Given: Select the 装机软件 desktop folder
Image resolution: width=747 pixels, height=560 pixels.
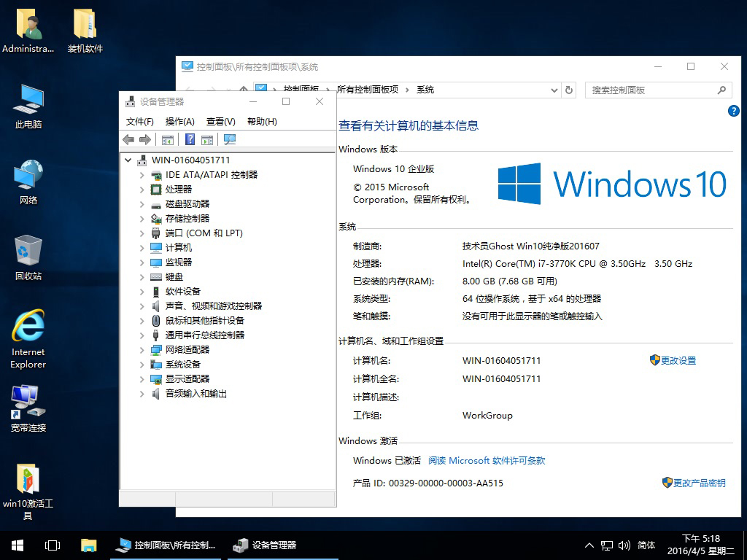Looking at the screenshot, I should click(85, 31).
